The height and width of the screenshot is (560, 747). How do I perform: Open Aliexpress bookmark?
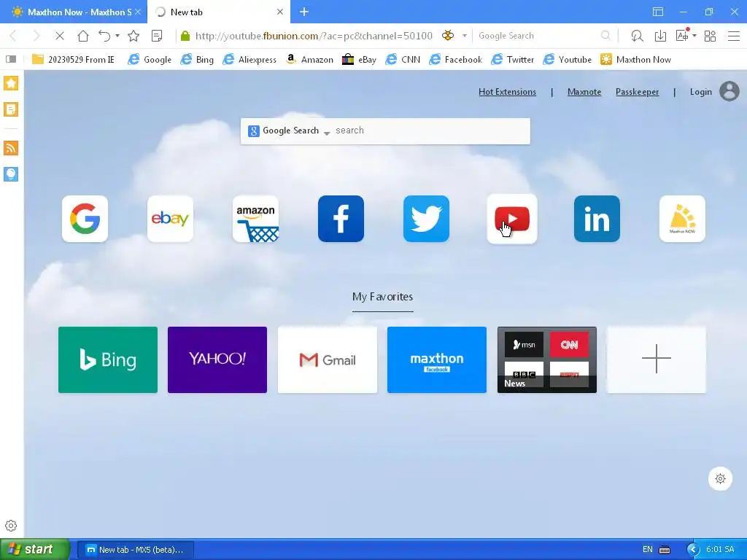point(249,59)
